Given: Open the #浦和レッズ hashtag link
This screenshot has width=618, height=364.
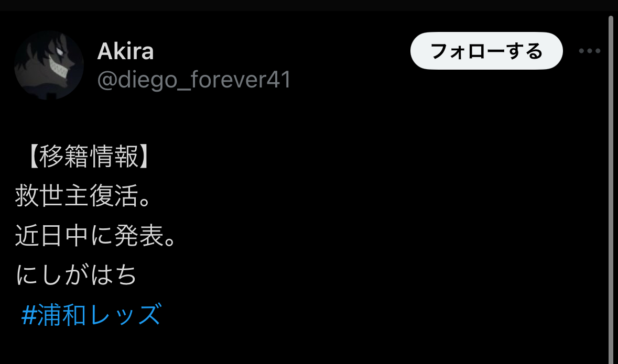Looking at the screenshot, I should [91, 315].
